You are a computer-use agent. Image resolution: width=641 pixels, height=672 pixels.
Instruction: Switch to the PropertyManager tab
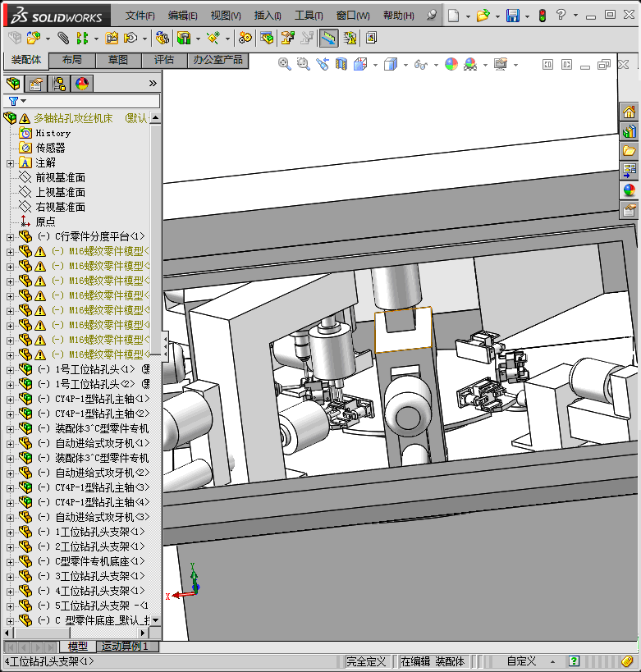pos(36,83)
